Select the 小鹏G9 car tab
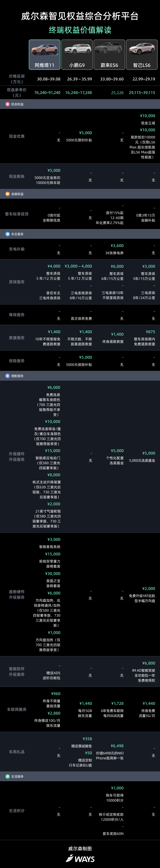Viewport: 160px width, 868px height. point(77,55)
